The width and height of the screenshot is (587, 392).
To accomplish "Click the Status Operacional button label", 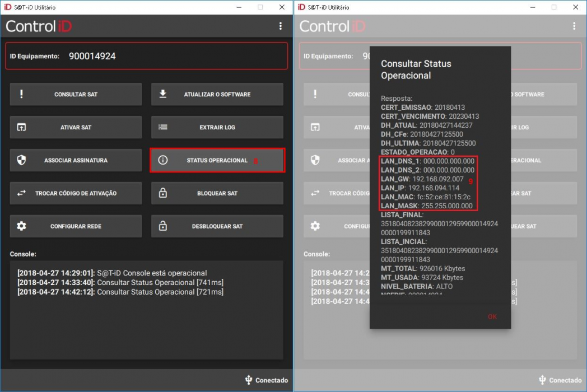I will (217, 160).
